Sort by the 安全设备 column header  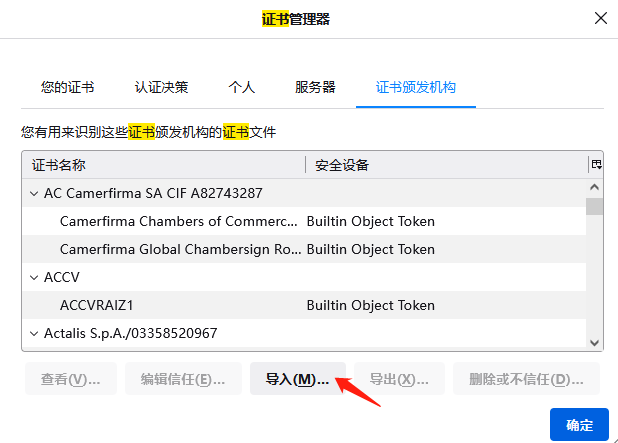[447, 165]
